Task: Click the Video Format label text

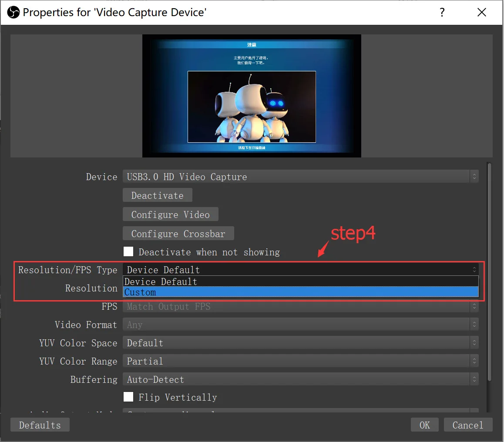Action: click(86, 325)
